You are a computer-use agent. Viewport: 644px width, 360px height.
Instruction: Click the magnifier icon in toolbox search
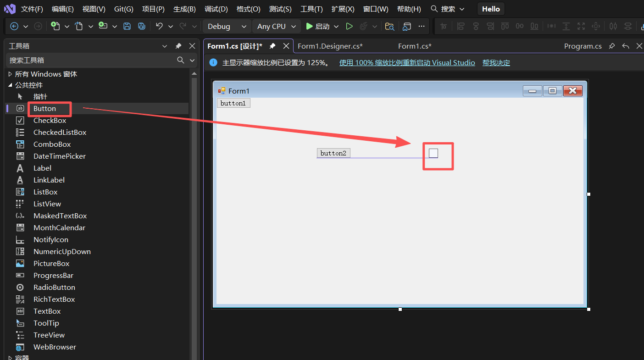click(x=181, y=60)
